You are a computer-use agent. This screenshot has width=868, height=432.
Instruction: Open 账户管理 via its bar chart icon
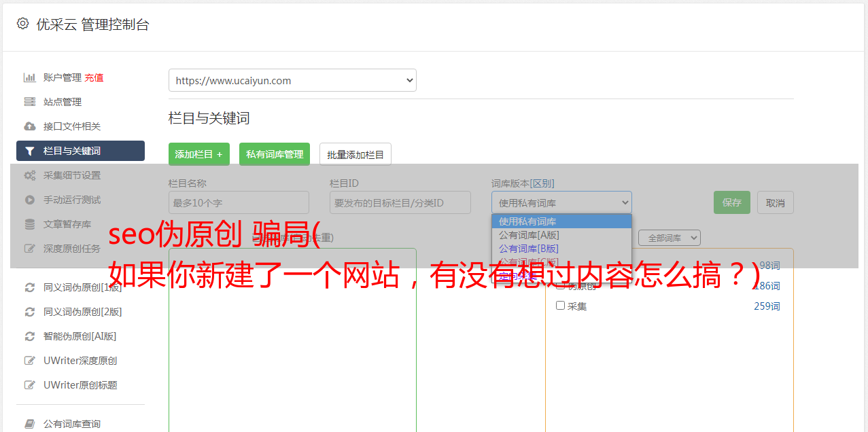[x=29, y=77]
